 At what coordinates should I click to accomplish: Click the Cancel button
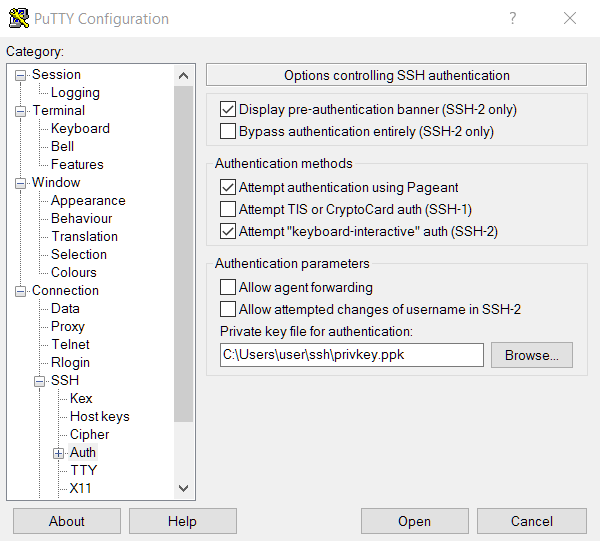click(x=532, y=521)
